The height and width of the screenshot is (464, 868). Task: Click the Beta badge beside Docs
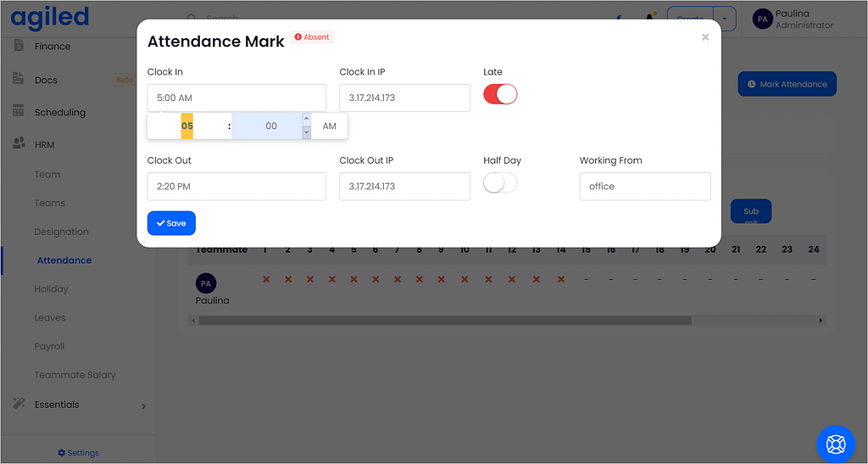(124, 80)
